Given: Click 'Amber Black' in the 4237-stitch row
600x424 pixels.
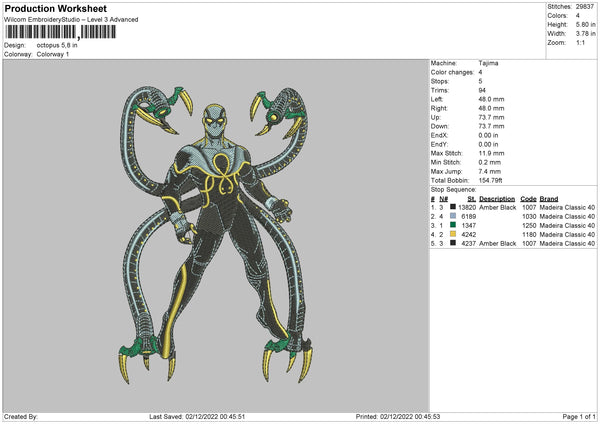Looking at the screenshot, I should coord(497,244).
